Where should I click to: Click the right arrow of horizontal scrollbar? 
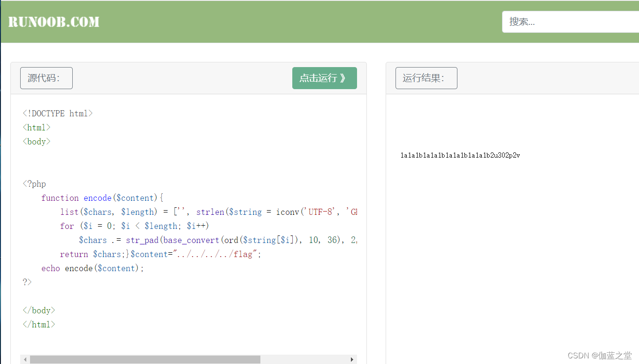[352, 359]
